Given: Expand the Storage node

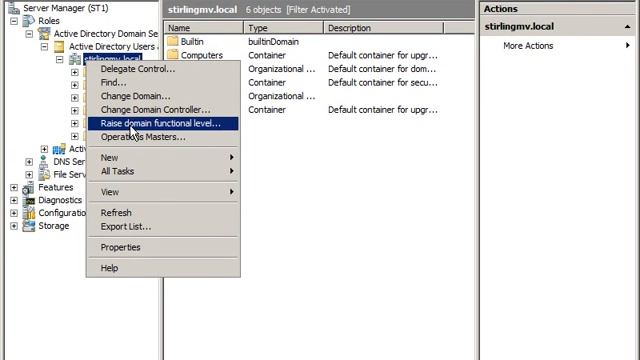Looking at the screenshot, I should pyautogui.click(x=14, y=226).
